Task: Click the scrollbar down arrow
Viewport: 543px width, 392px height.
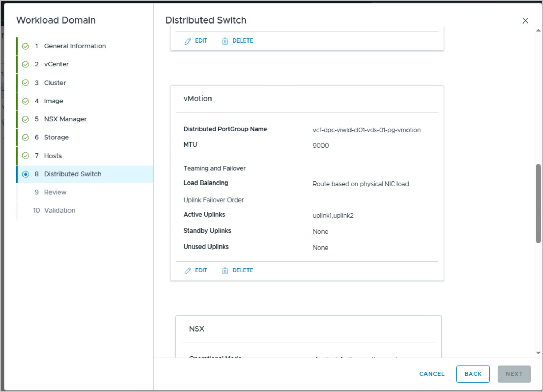Action: 538,353
